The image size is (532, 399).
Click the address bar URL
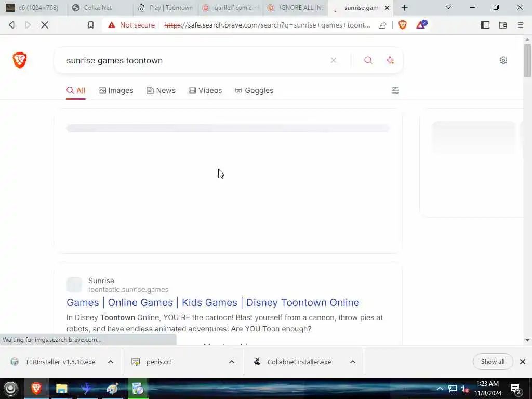click(x=267, y=25)
